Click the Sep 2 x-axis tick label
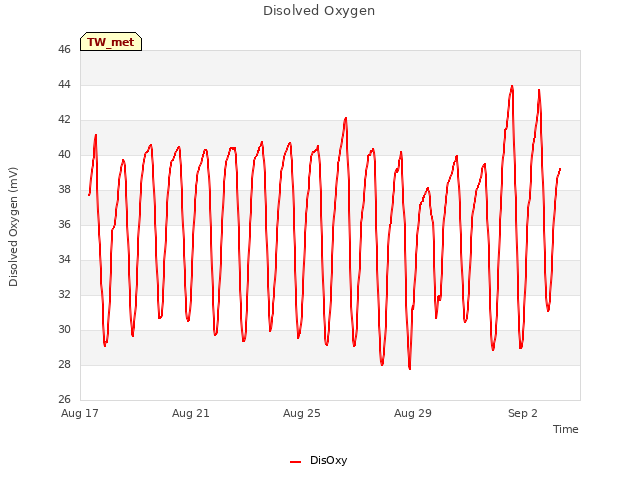The width and height of the screenshot is (640, 480). coord(522,413)
